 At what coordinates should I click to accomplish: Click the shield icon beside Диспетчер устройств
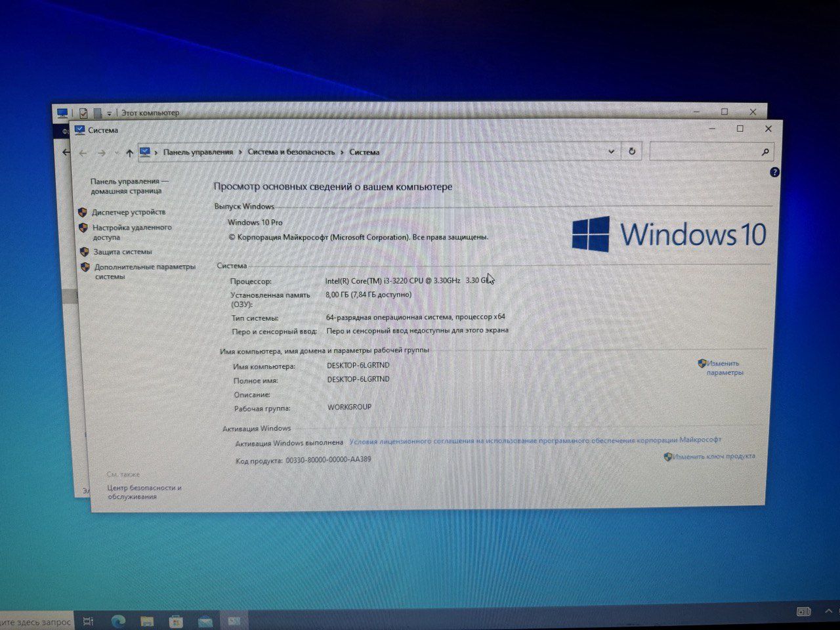[x=83, y=213]
